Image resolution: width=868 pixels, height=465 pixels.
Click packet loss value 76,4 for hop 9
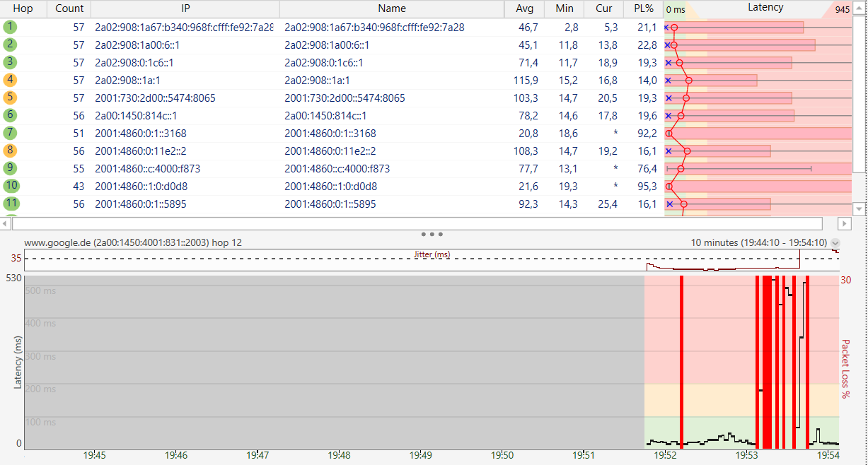coord(647,168)
